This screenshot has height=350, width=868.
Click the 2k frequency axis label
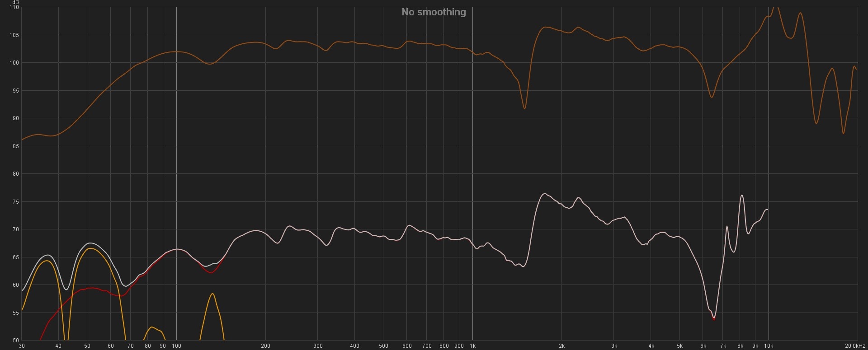(x=561, y=346)
